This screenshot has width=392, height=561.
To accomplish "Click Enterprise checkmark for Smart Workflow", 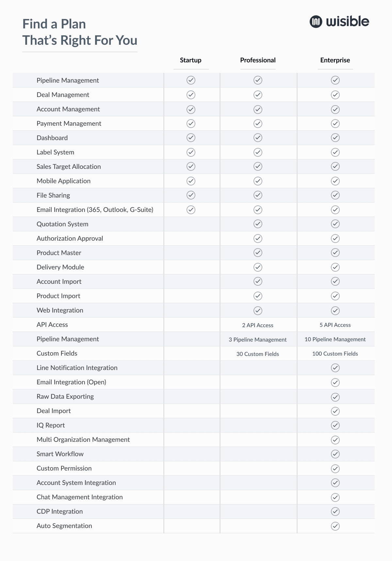I will [x=335, y=454].
